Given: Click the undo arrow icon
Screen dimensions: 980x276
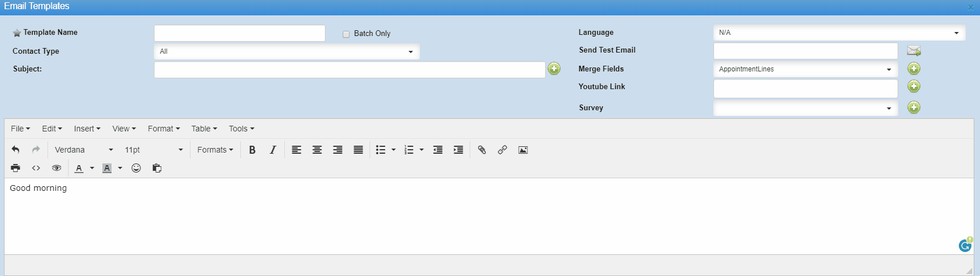Looking at the screenshot, I should (x=15, y=150).
